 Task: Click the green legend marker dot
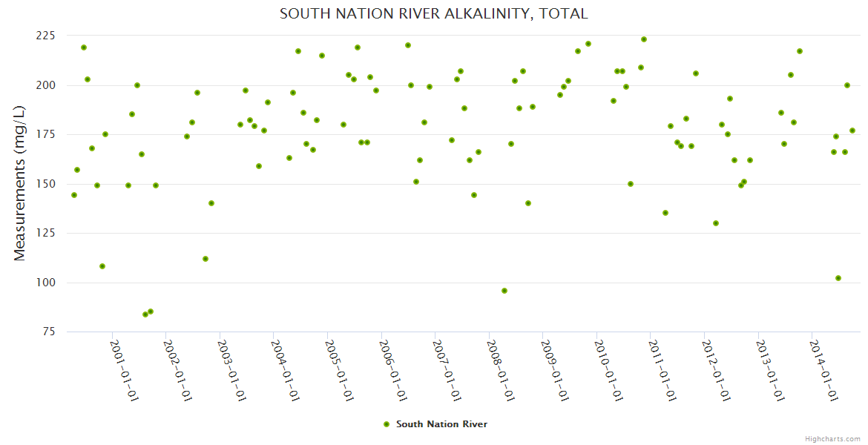[386, 424]
